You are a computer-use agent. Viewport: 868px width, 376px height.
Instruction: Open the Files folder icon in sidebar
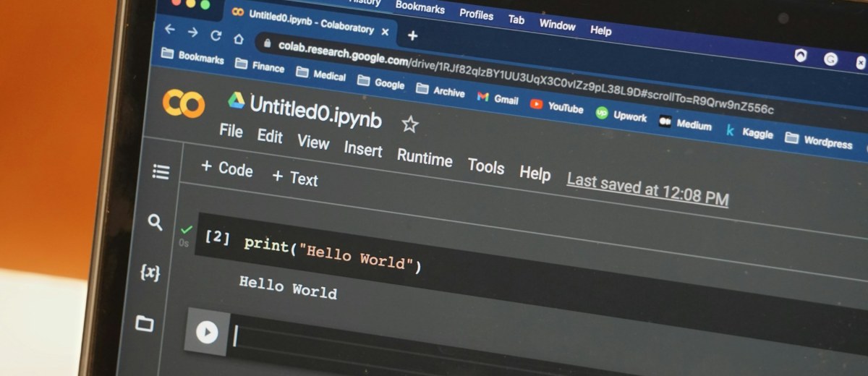(x=145, y=323)
